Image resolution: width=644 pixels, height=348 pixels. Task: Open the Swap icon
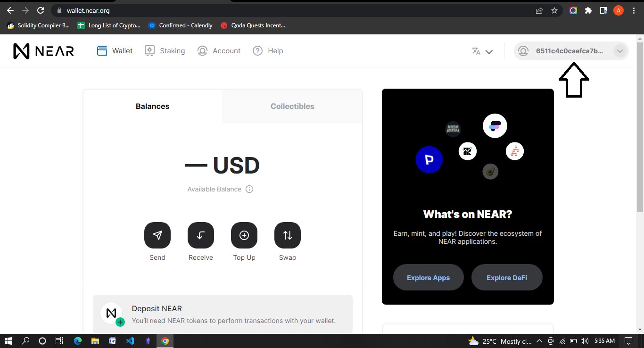[x=288, y=235]
